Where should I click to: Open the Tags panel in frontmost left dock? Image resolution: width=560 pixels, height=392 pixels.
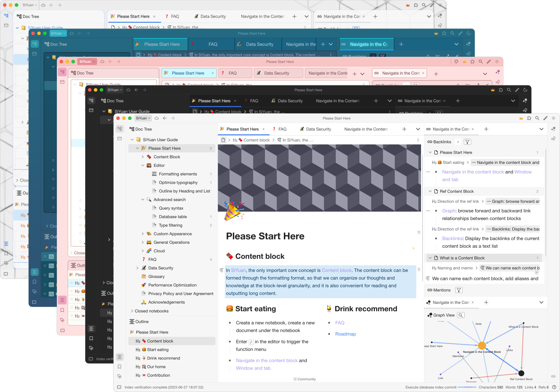119,376
